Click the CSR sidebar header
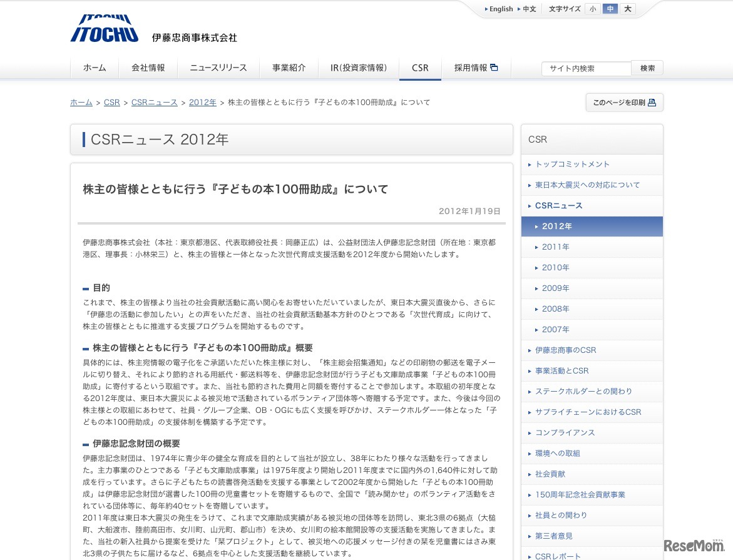The height and width of the screenshot is (560, 733). [x=592, y=140]
